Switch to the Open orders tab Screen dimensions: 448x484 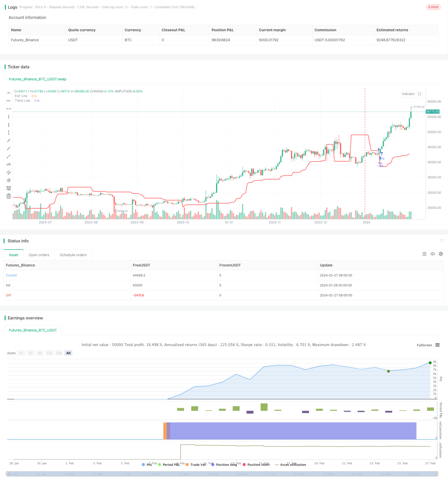click(x=39, y=255)
